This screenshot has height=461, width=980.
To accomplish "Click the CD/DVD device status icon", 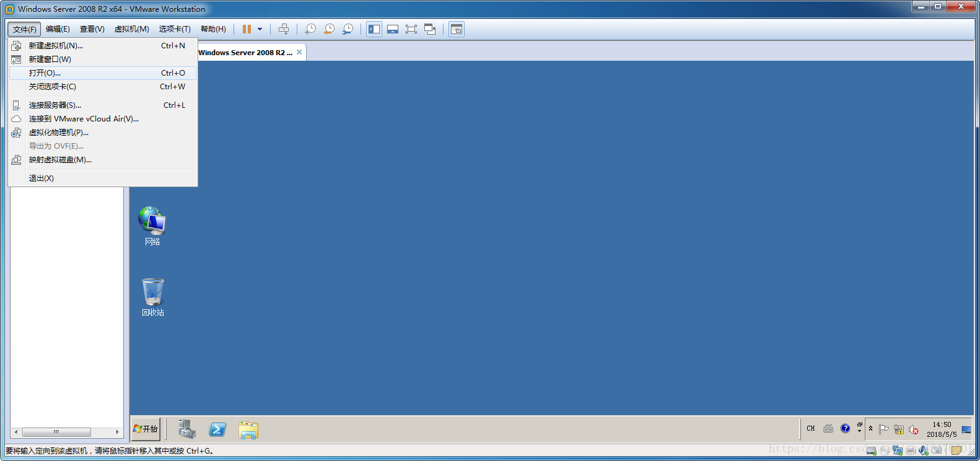I will pos(885,450).
